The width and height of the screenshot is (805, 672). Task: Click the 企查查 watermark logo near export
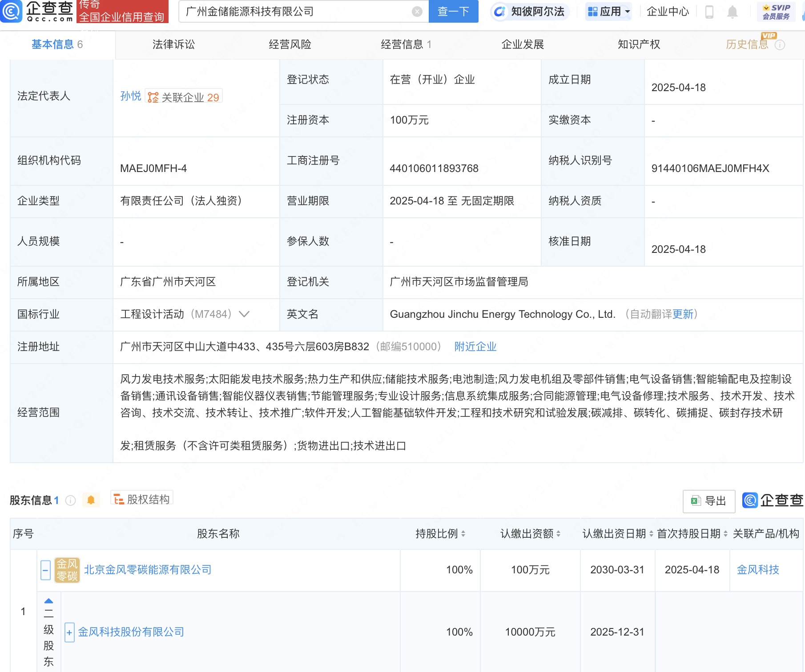click(x=773, y=500)
